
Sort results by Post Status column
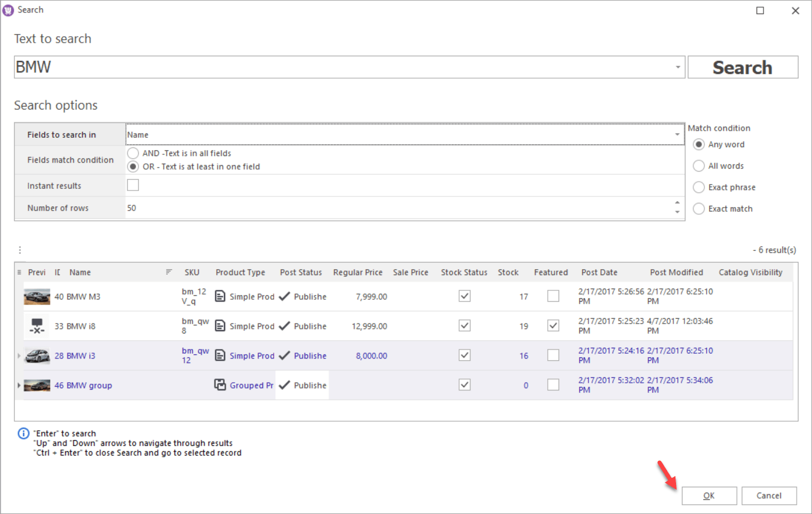[301, 273]
